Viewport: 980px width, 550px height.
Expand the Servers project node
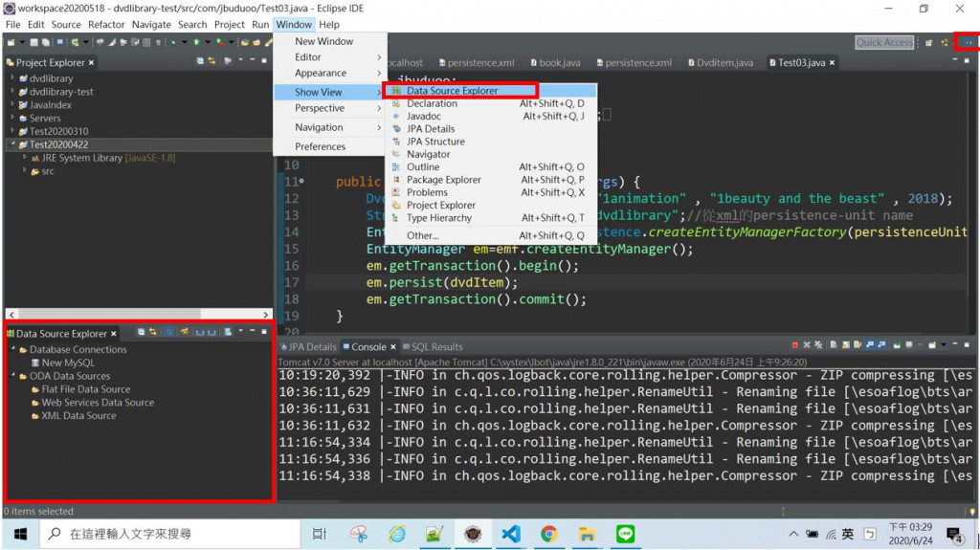(x=12, y=118)
